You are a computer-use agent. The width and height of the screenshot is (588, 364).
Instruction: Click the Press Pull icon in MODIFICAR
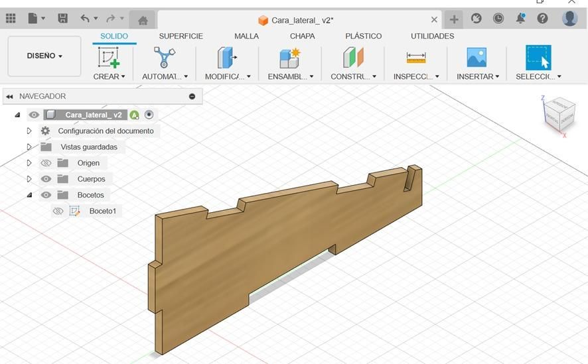pos(227,57)
